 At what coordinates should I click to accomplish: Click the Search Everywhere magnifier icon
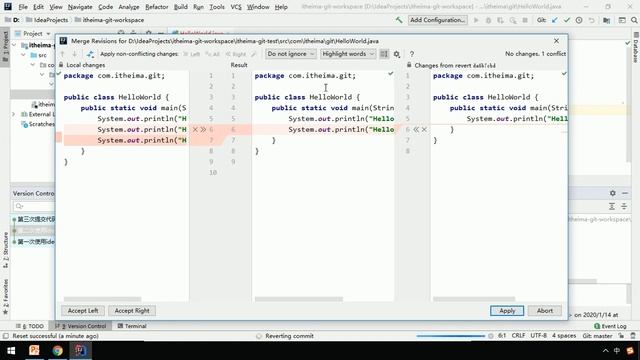click(x=634, y=20)
